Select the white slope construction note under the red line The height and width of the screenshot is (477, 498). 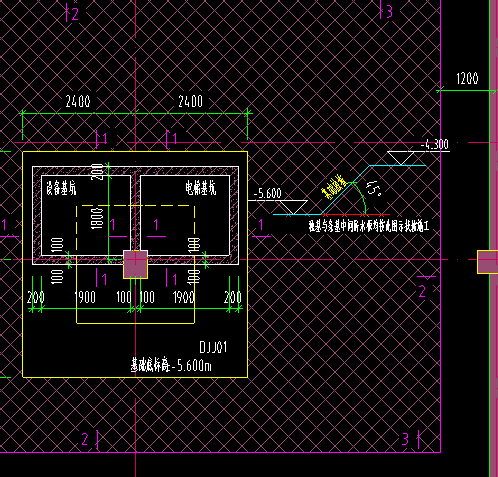tap(368, 227)
